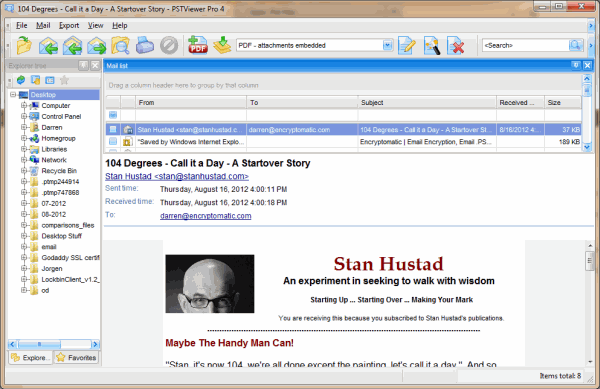Click the Export to PDF icon
Image resolution: width=600 pixels, height=389 pixels.
pyautogui.click(x=197, y=45)
